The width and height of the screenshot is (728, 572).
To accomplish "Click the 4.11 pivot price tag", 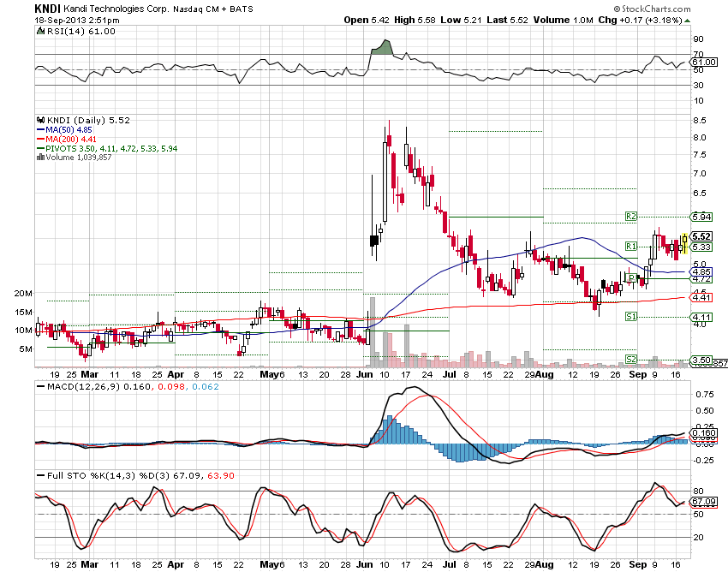I will pos(701,318).
